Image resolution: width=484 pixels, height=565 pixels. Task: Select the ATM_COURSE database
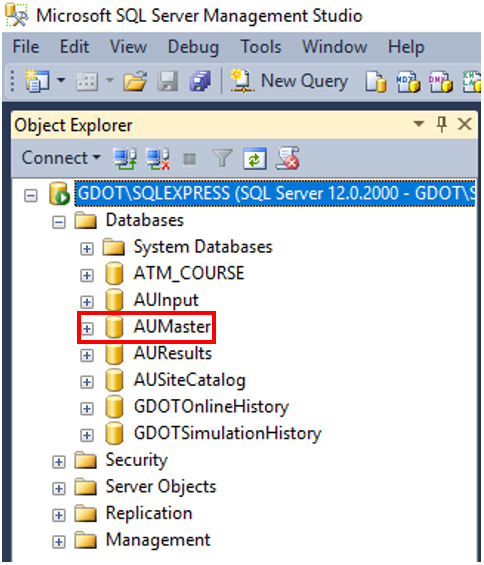tap(189, 273)
